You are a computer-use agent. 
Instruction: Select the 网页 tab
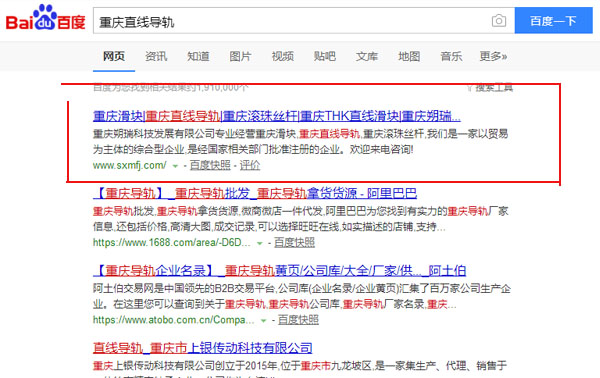[x=114, y=56]
